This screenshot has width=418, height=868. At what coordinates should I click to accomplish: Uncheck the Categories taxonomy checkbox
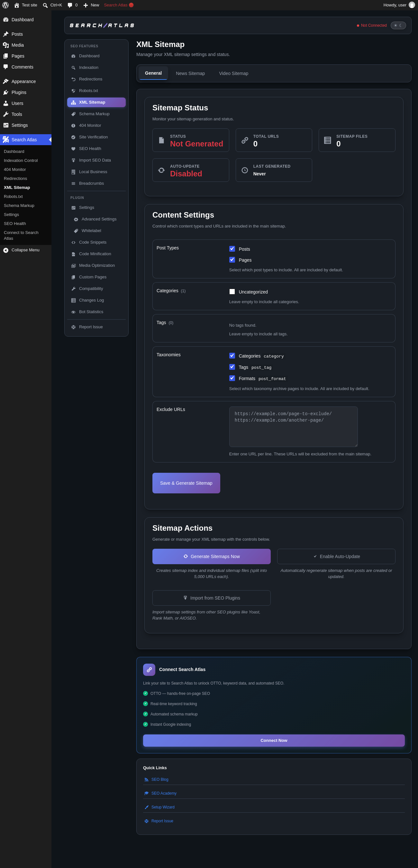pyautogui.click(x=232, y=356)
